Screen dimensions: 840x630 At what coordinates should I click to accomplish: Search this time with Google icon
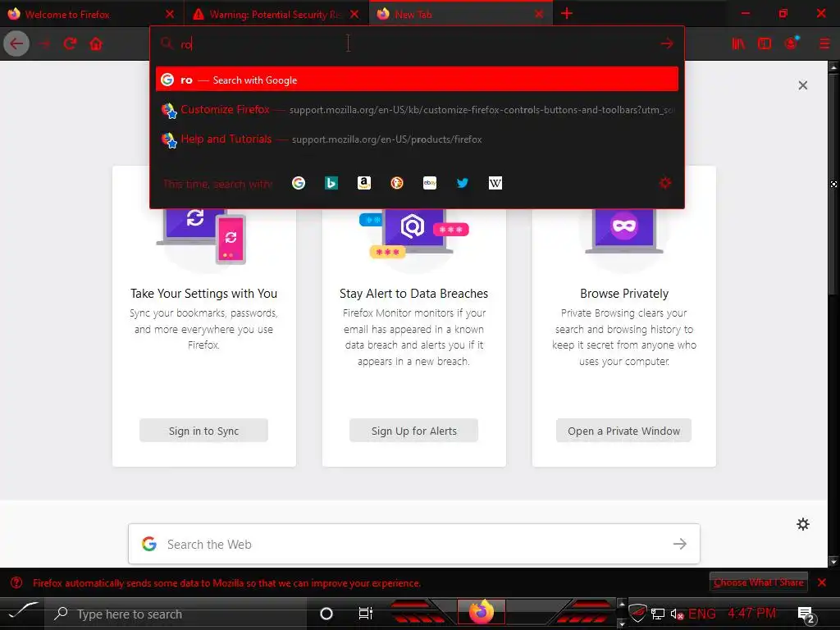[299, 183]
